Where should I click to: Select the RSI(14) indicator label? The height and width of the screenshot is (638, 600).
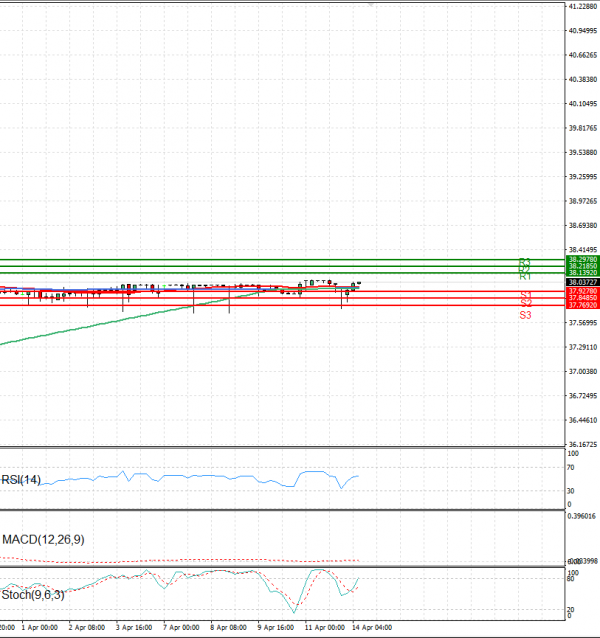point(22,480)
